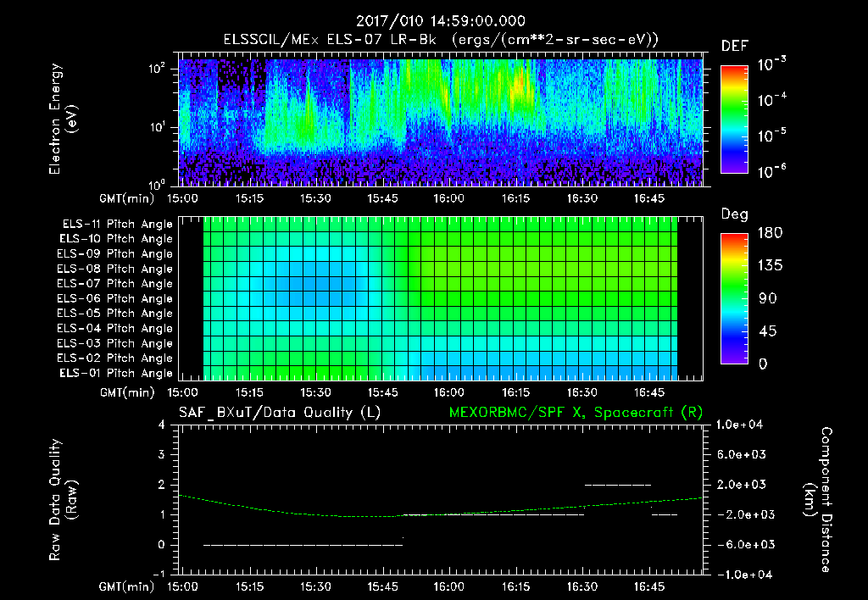
Task: Click the -1 tick on Raw Data Quality axis
Action: click(x=159, y=575)
